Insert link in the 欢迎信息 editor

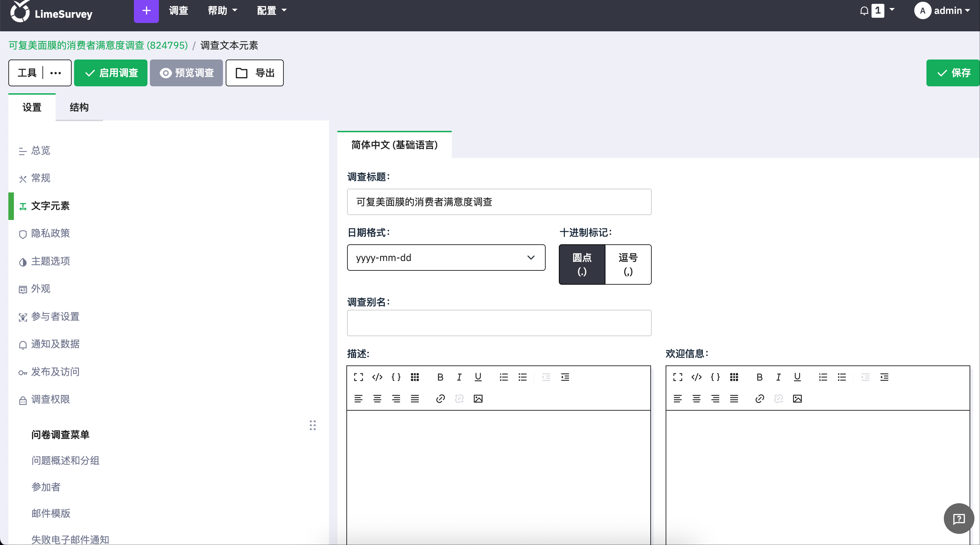pyautogui.click(x=760, y=398)
